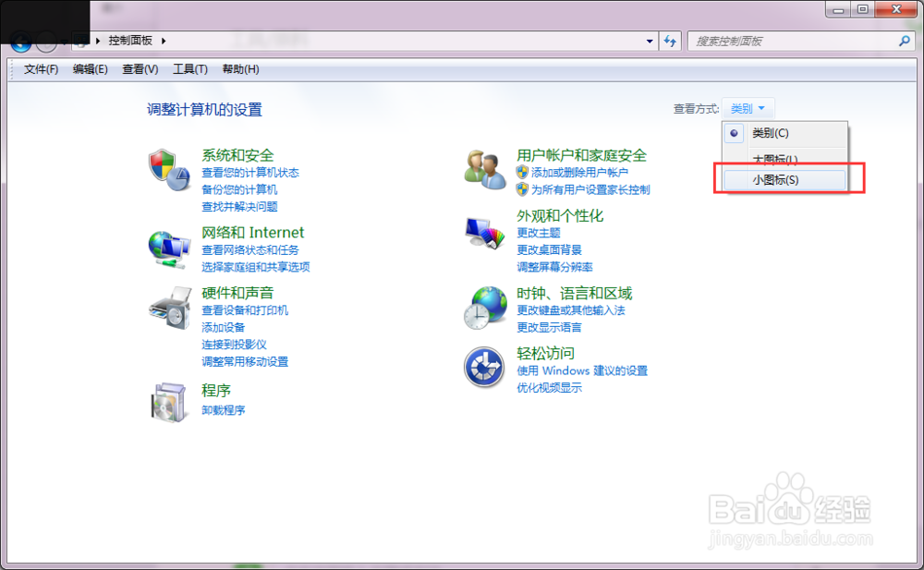Click 添加设备 link

224,327
